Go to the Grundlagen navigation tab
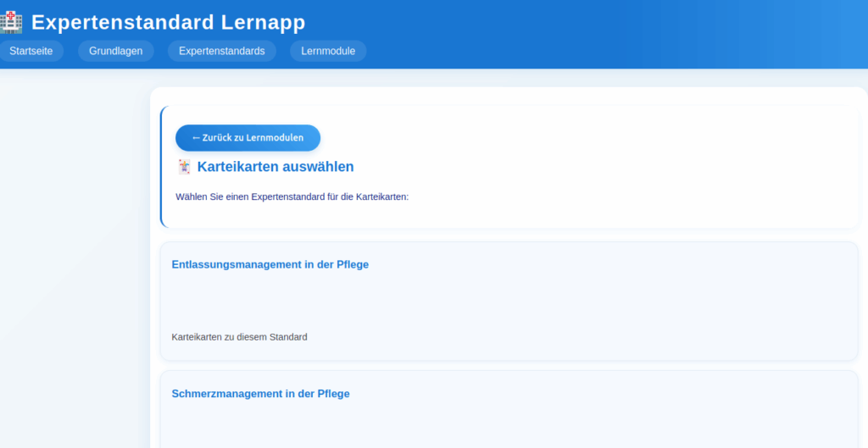Viewport: 868px width, 448px height. click(x=115, y=51)
